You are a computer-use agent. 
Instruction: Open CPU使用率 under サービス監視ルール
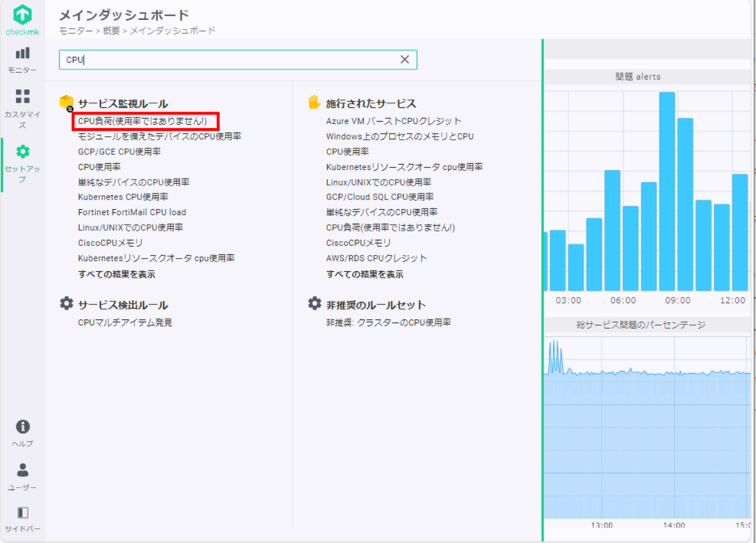100,167
